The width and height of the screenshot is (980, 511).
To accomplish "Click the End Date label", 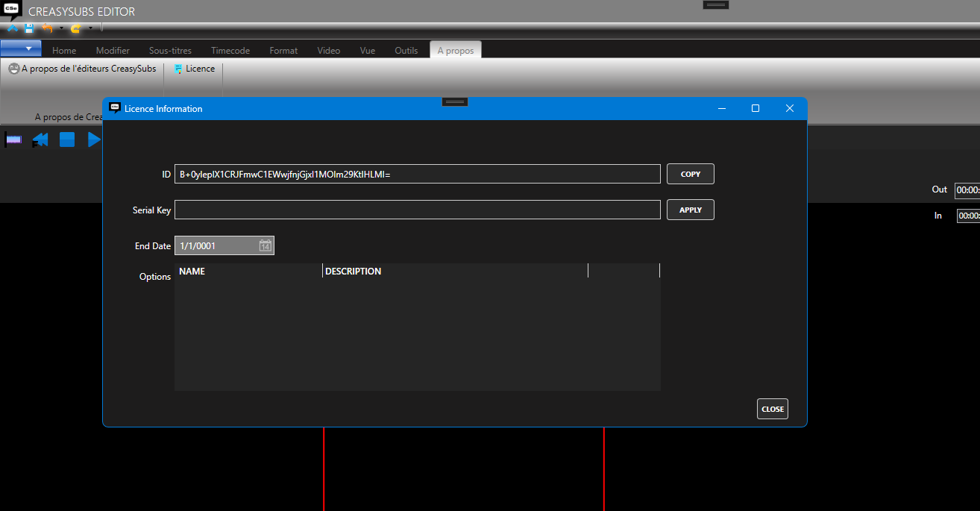I will [x=153, y=246].
